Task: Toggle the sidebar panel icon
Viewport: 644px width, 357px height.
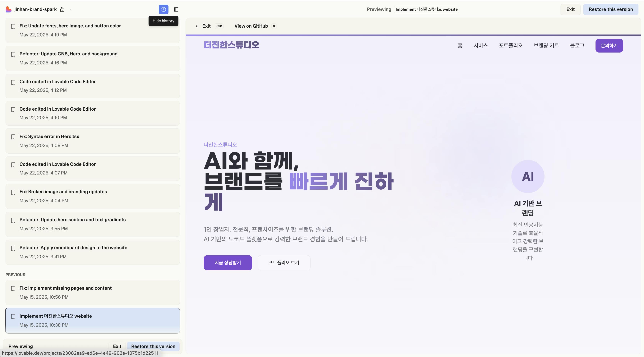Action: pyautogui.click(x=176, y=10)
